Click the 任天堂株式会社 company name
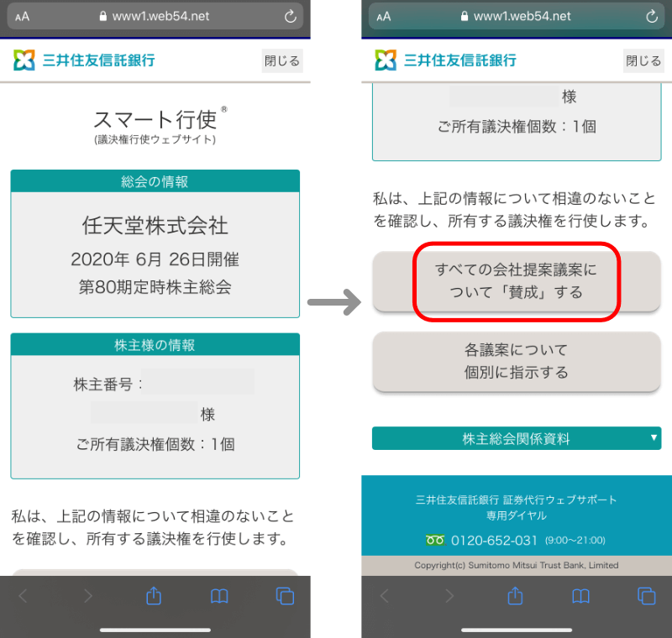 [x=155, y=225]
